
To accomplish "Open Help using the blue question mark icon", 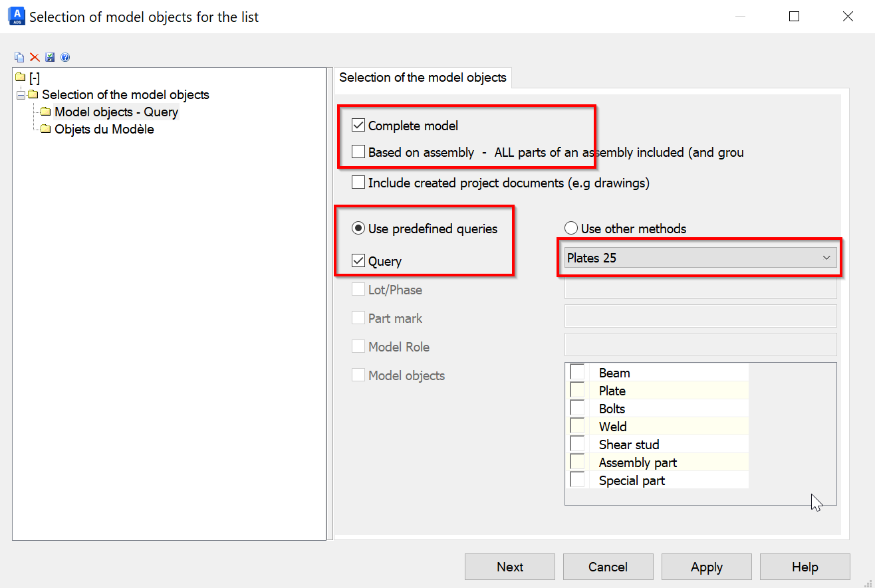I will click(x=65, y=57).
